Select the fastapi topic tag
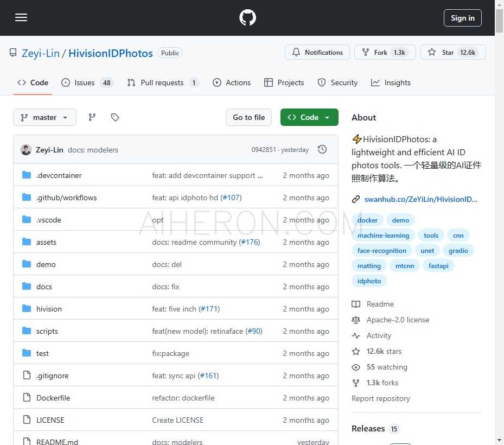This screenshot has height=445, width=504. pyautogui.click(x=438, y=265)
